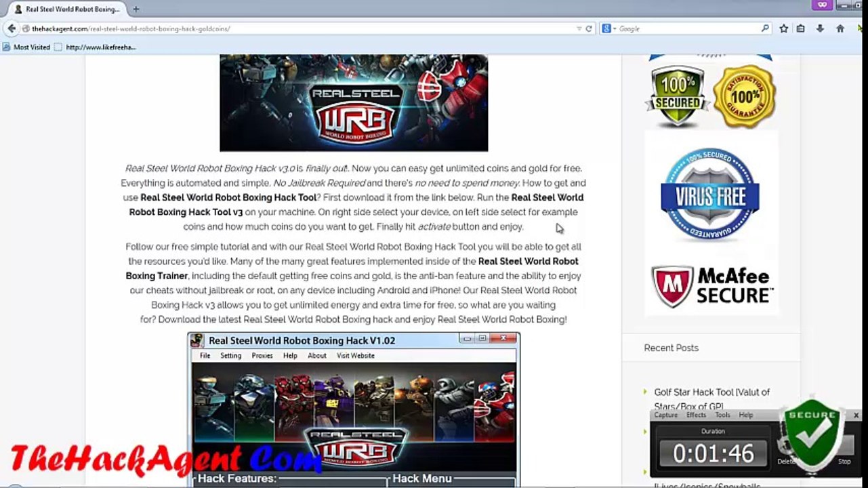The height and width of the screenshot is (488, 868).
Task: Open the recorder's Capture menu
Action: (665, 415)
